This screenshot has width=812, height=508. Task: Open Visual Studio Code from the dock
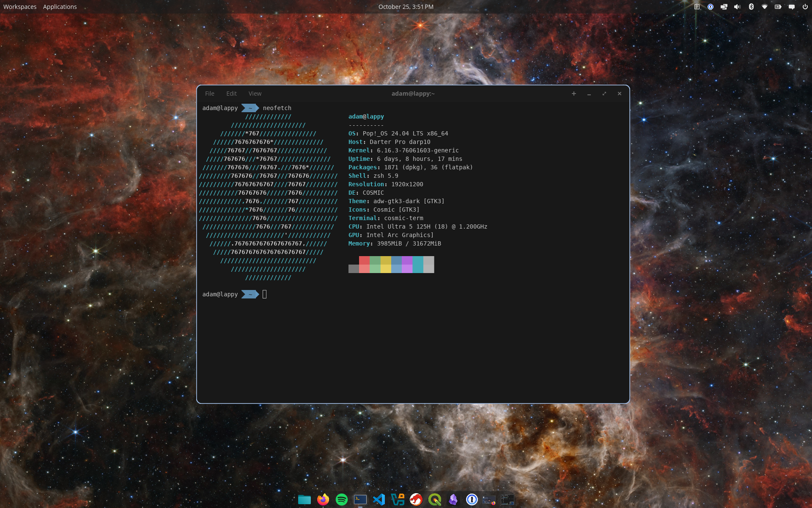[x=379, y=500]
